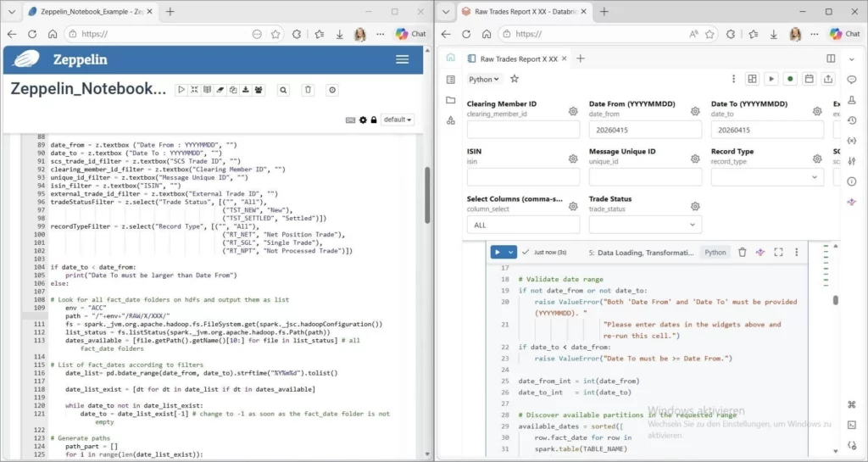Open workspace folder icon in Databricks sidebar
Screen dimensions: 868x462
(451, 100)
